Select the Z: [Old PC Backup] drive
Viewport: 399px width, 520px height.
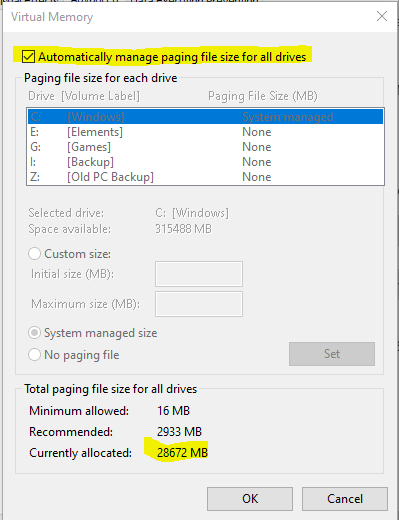click(205, 177)
